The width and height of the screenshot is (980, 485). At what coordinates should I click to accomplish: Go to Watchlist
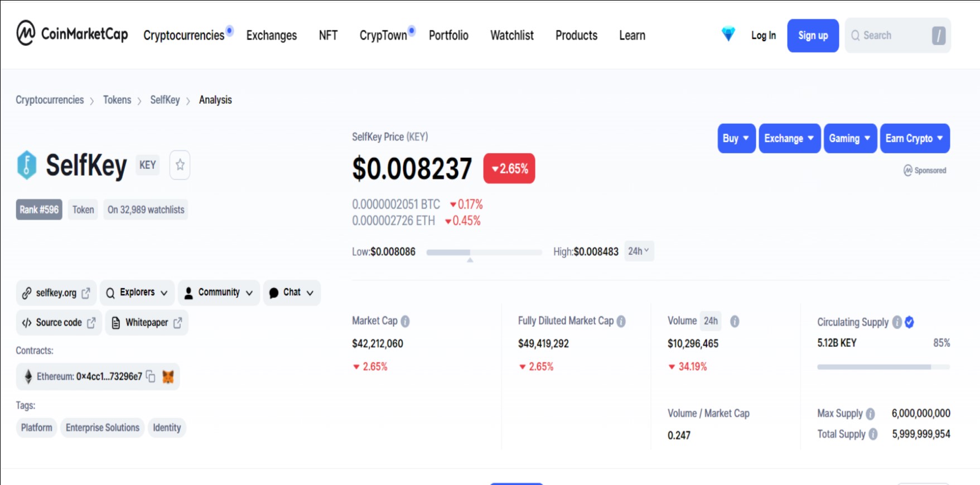click(512, 35)
